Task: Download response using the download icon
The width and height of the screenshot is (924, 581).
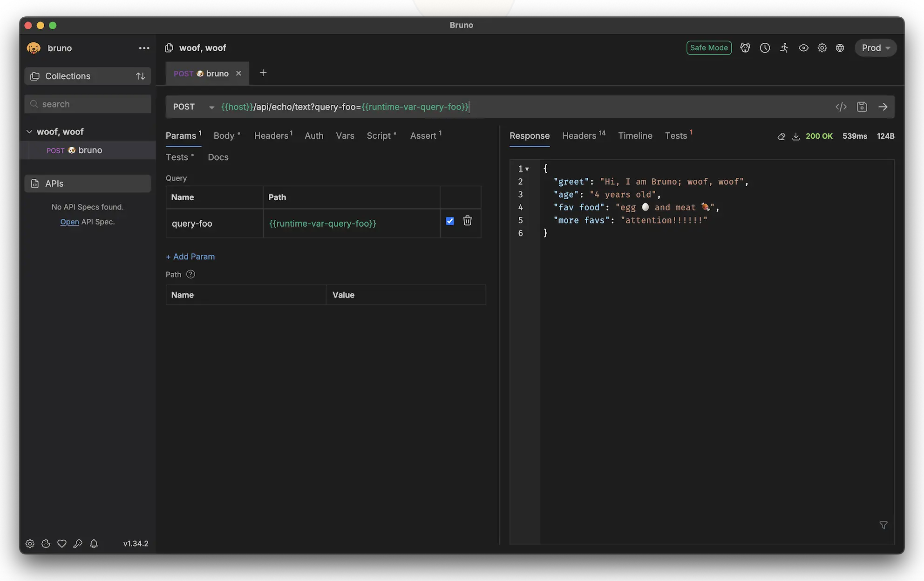Action: click(x=796, y=136)
